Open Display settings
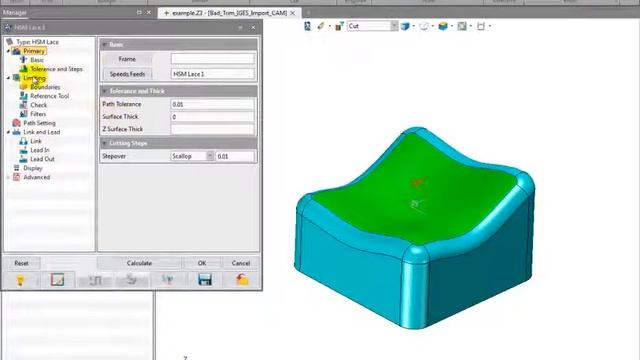The height and width of the screenshot is (360, 640). (x=33, y=168)
